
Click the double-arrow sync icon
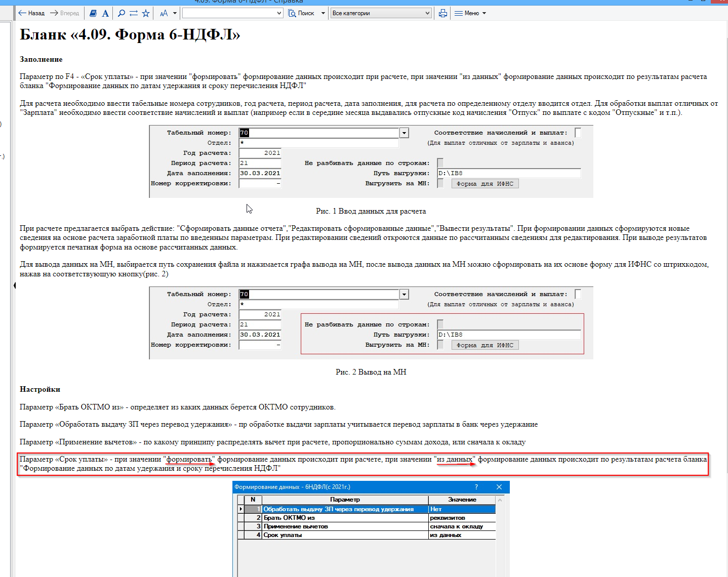click(x=134, y=13)
